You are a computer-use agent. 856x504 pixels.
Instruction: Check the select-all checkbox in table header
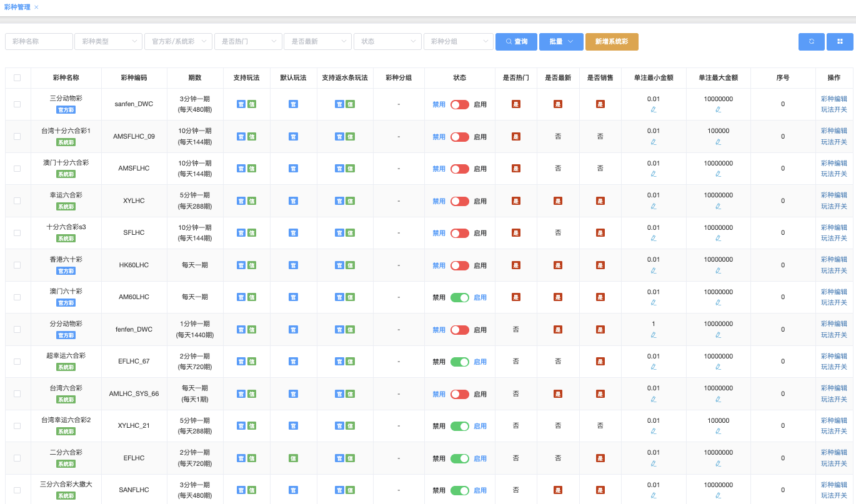17,78
